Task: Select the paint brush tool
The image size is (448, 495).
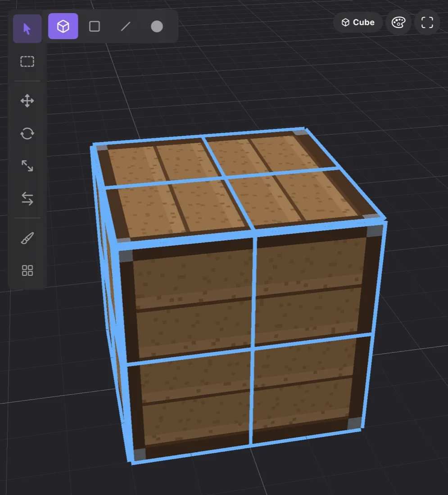Action: coord(27,238)
